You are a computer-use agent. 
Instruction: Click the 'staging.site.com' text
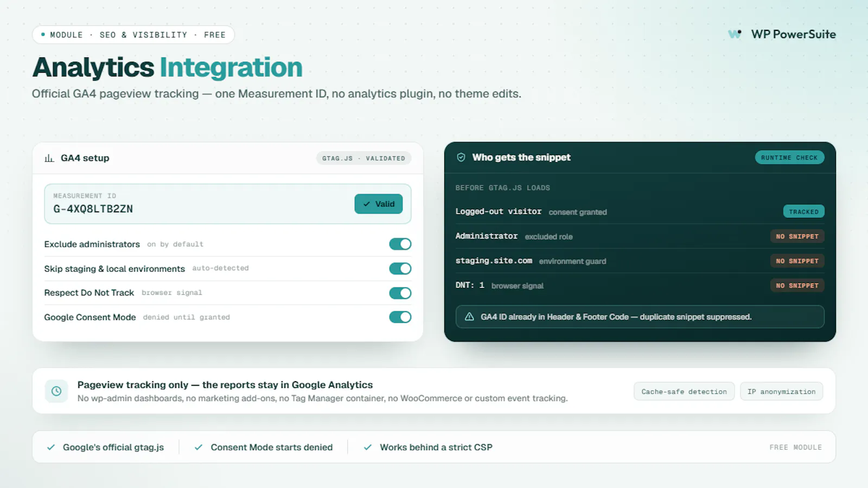point(494,261)
